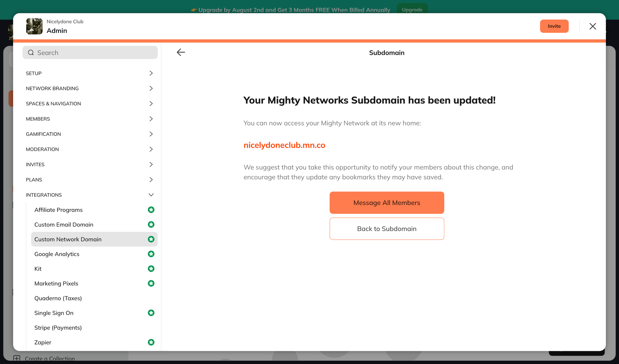Open the Kit integration
This screenshot has width=619, height=364.
point(94,269)
